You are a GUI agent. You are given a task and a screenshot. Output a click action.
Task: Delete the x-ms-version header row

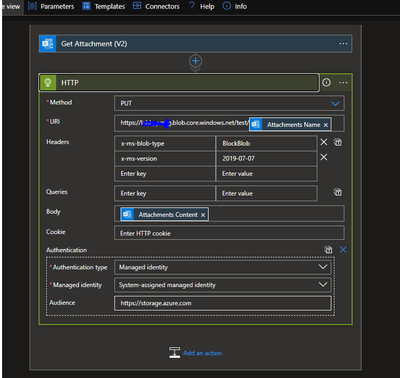[x=324, y=157]
